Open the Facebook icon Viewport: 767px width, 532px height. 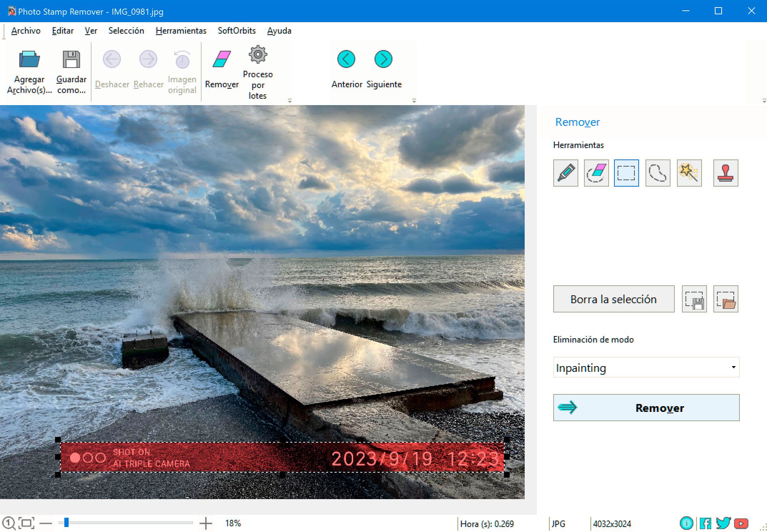coord(705,523)
